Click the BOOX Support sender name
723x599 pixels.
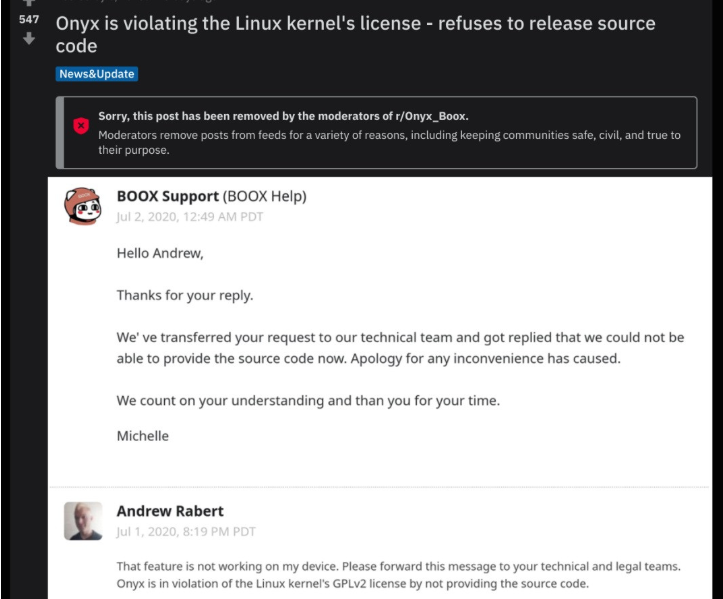click(x=167, y=196)
